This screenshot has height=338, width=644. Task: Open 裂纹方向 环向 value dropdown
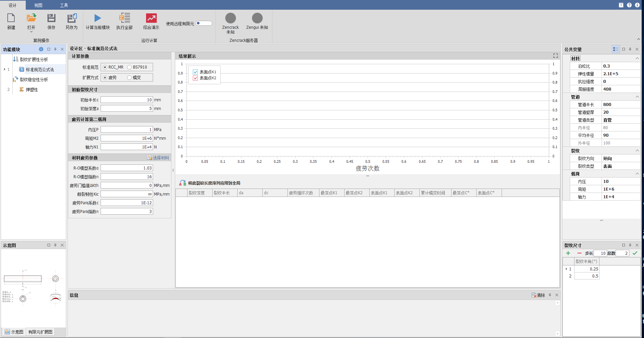[x=621, y=158]
